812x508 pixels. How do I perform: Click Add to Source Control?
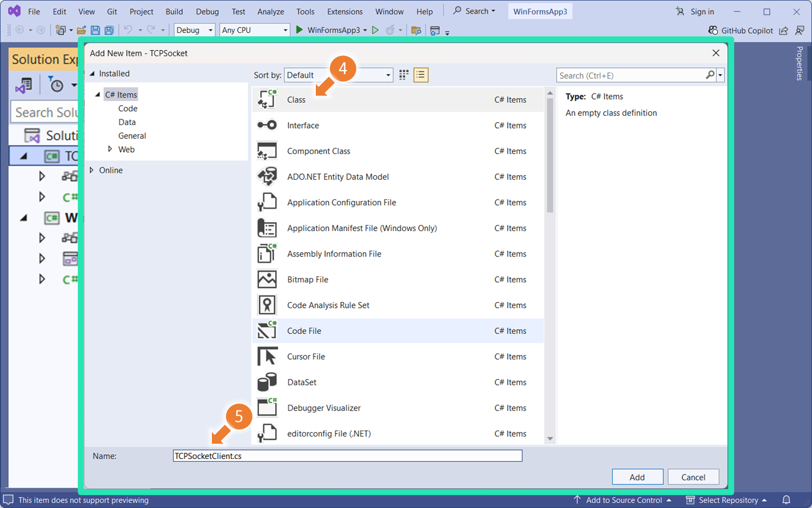623,500
